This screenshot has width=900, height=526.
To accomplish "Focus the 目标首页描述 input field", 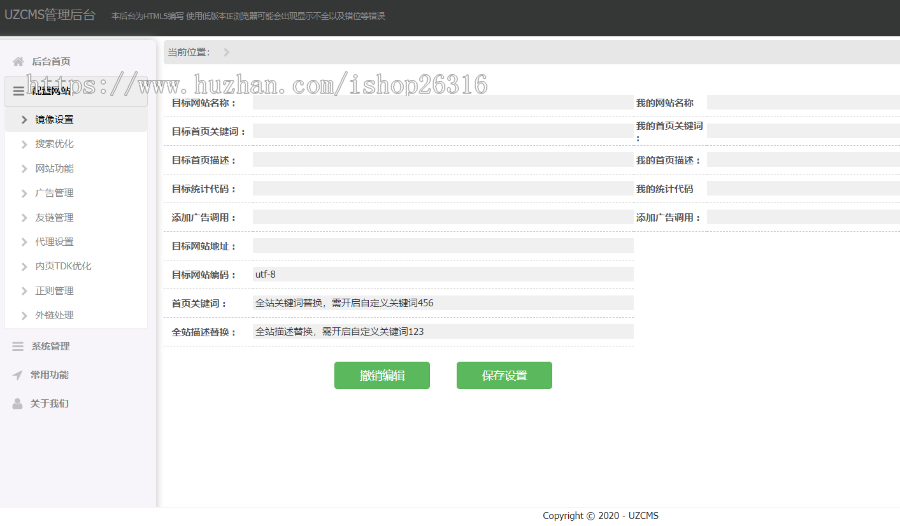I will [443, 160].
